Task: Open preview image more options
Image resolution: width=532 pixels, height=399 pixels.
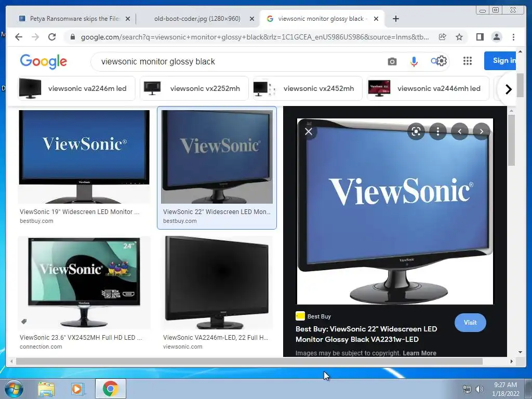Action: coord(438,131)
